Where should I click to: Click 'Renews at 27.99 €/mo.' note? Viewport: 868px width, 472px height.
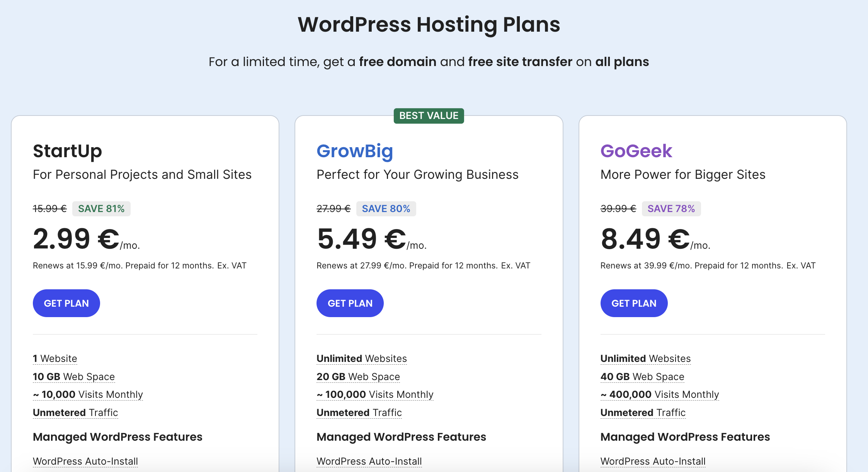click(x=423, y=266)
